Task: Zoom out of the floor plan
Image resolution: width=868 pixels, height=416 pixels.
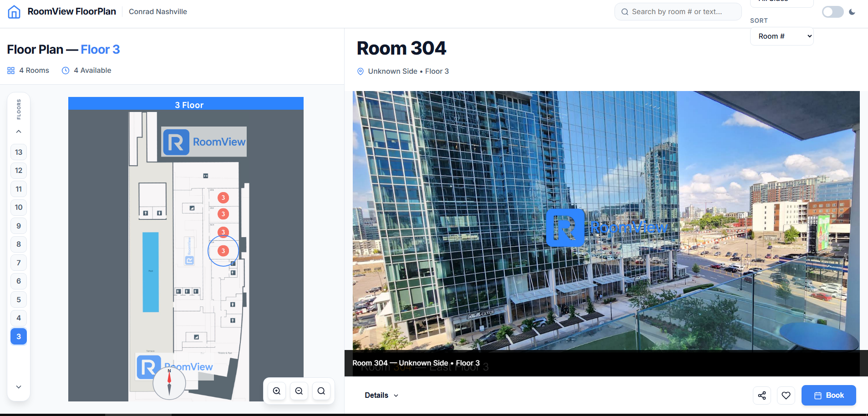Action: (x=299, y=391)
